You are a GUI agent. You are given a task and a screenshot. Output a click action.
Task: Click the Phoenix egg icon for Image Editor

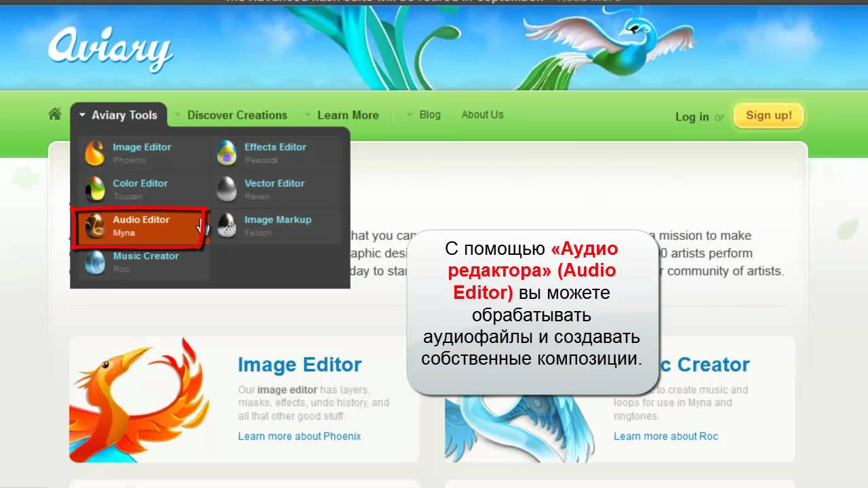95,153
